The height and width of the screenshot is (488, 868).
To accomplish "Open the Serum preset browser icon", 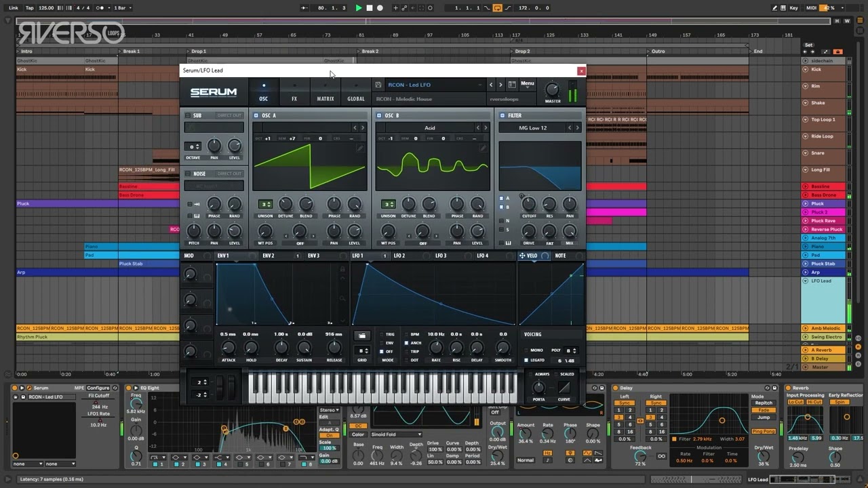I will 512,85.
